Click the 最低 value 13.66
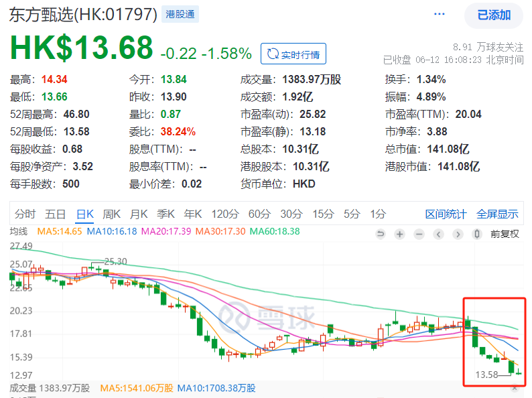This screenshot has width=532, height=398. click(54, 97)
